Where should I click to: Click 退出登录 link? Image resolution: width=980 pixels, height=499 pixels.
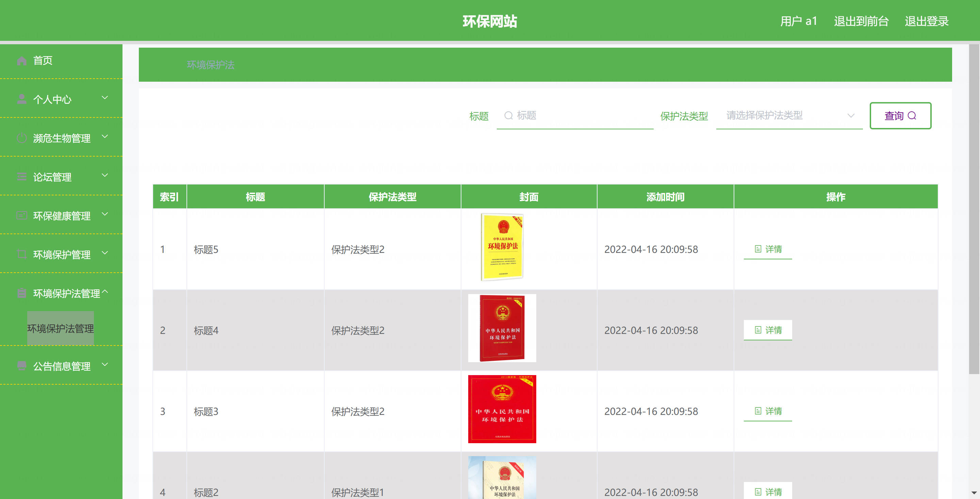click(x=926, y=21)
